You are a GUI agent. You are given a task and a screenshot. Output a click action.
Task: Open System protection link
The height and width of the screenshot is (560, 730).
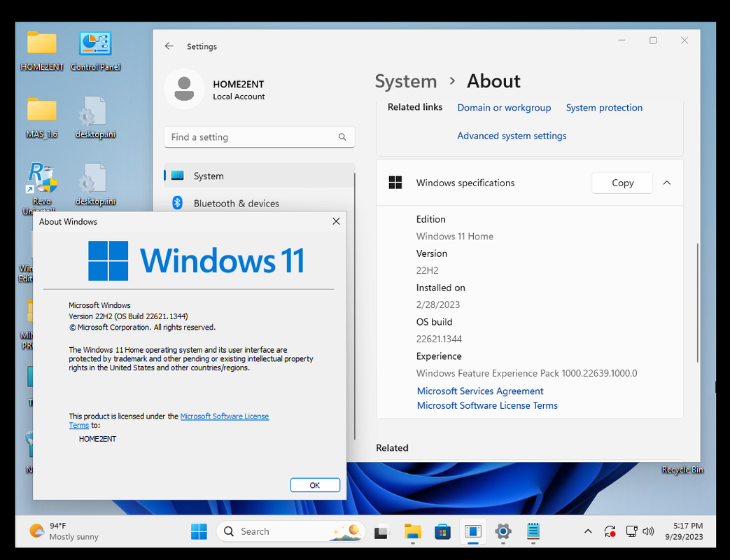pos(604,108)
